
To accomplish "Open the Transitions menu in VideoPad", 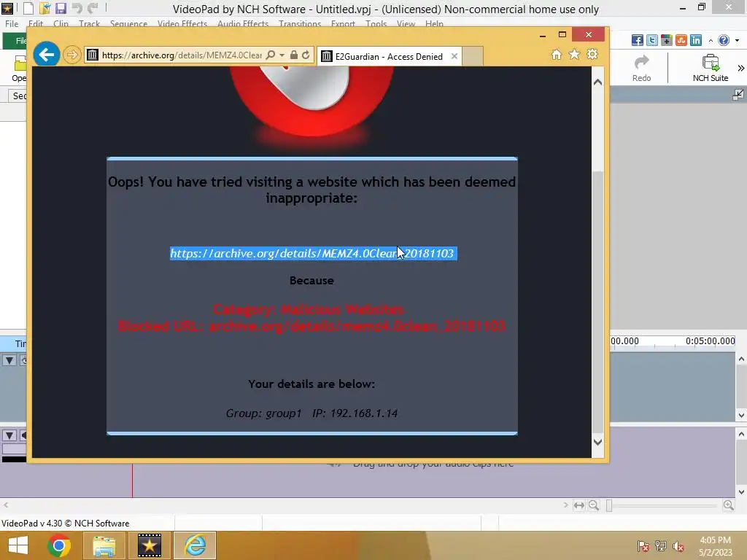I will pyautogui.click(x=300, y=24).
